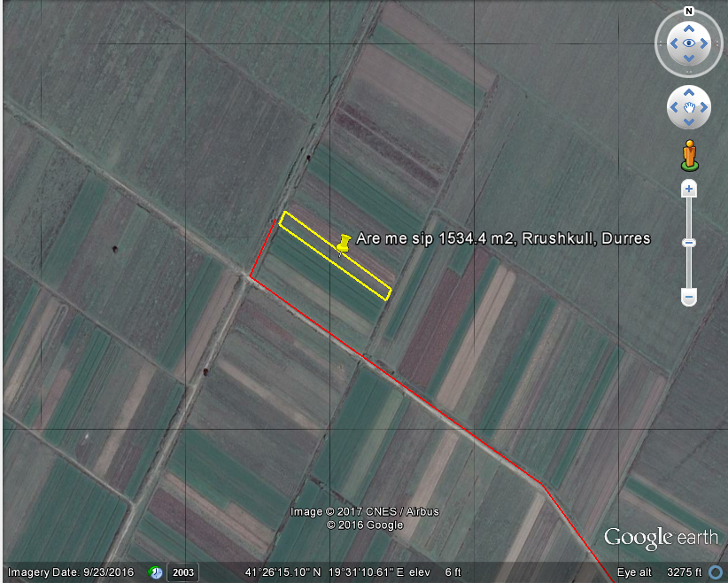Tilt view up with look joystick arrow
This screenshot has width=728, height=583.
[x=689, y=29]
